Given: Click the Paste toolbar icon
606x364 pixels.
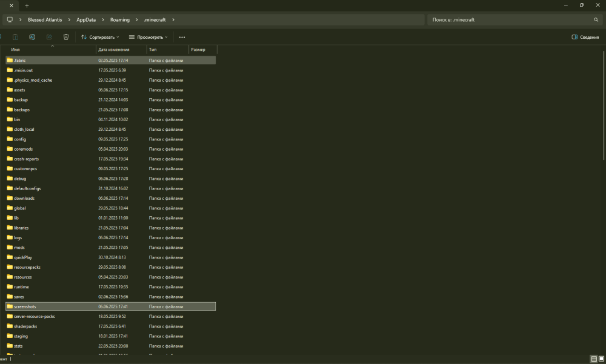Looking at the screenshot, I should click(x=16, y=37).
